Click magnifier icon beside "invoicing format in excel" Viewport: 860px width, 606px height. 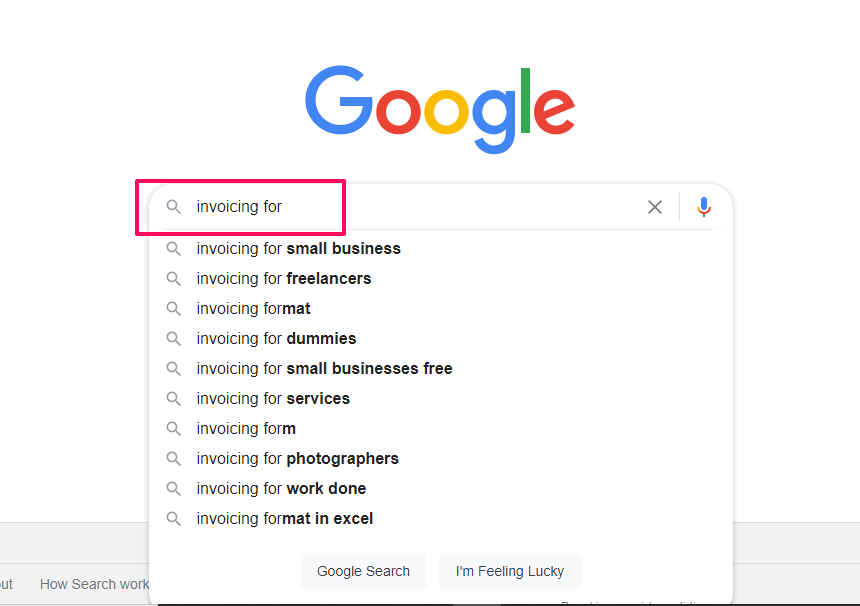pos(174,519)
